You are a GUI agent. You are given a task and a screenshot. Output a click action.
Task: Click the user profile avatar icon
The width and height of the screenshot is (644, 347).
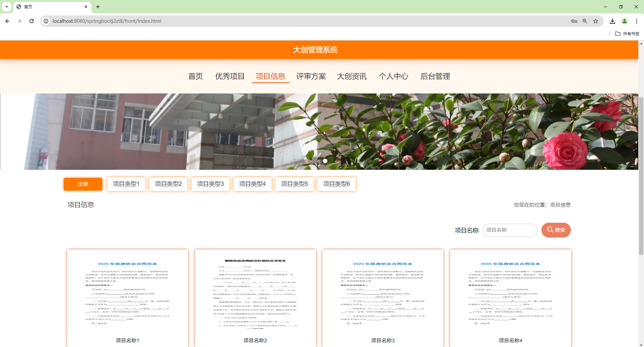click(x=625, y=21)
